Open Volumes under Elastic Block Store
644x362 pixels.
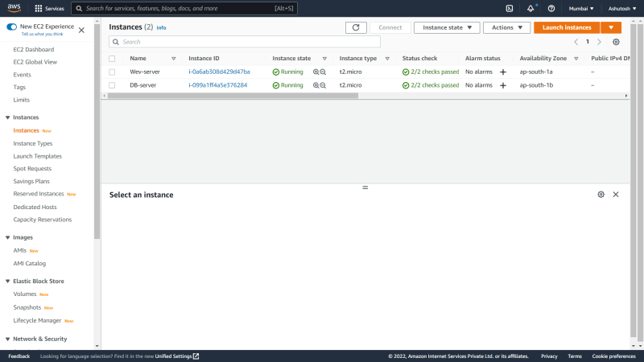point(25,294)
